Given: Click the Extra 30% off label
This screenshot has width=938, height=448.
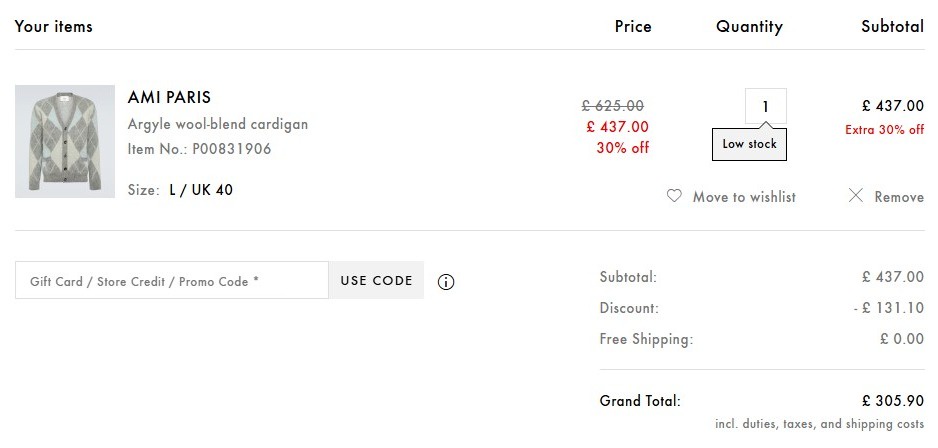Looking at the screenshot, I should coord(884,130).
